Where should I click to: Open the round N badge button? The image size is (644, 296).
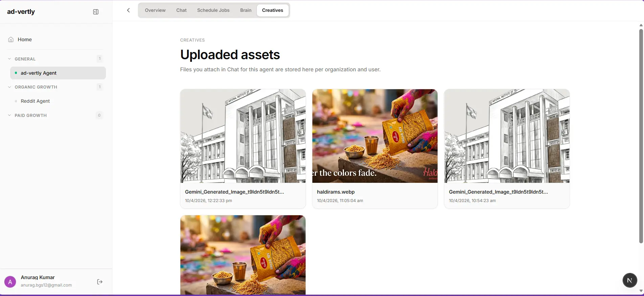[630, 280]
